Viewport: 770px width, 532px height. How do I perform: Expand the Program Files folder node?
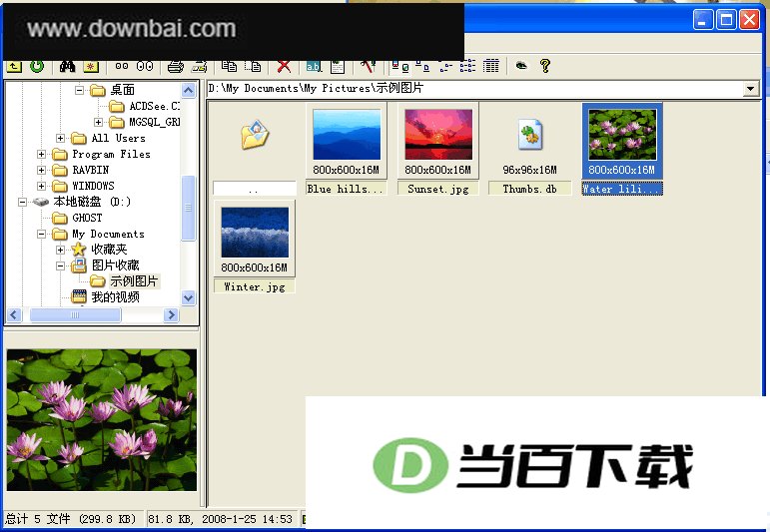[x=41, y=154]
